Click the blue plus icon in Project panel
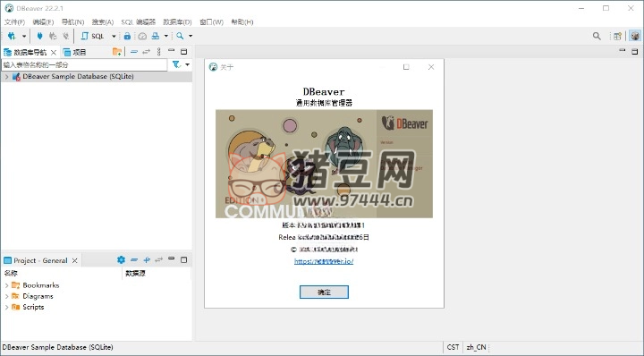 point(146,260)
